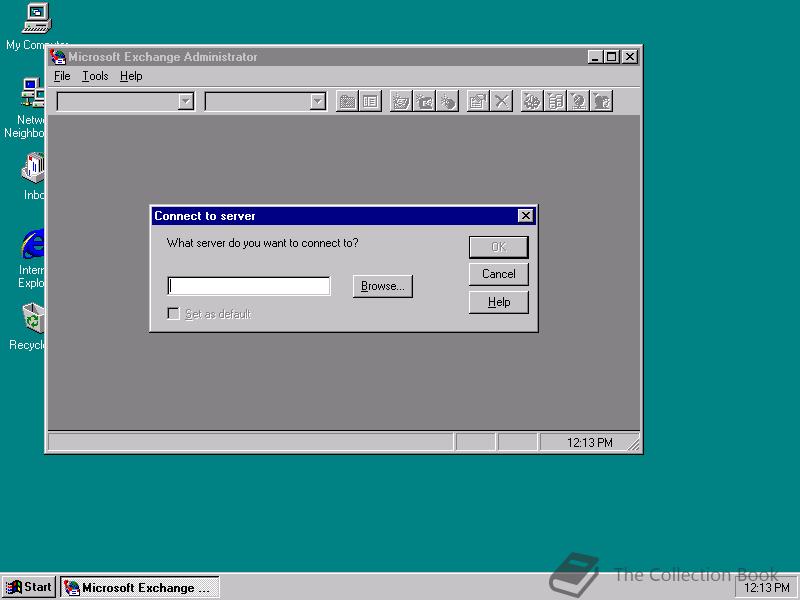Screen dimensions: 800x600
Task: Click the Exchange Administrator title bar icon
Action: tap(58, 57)
